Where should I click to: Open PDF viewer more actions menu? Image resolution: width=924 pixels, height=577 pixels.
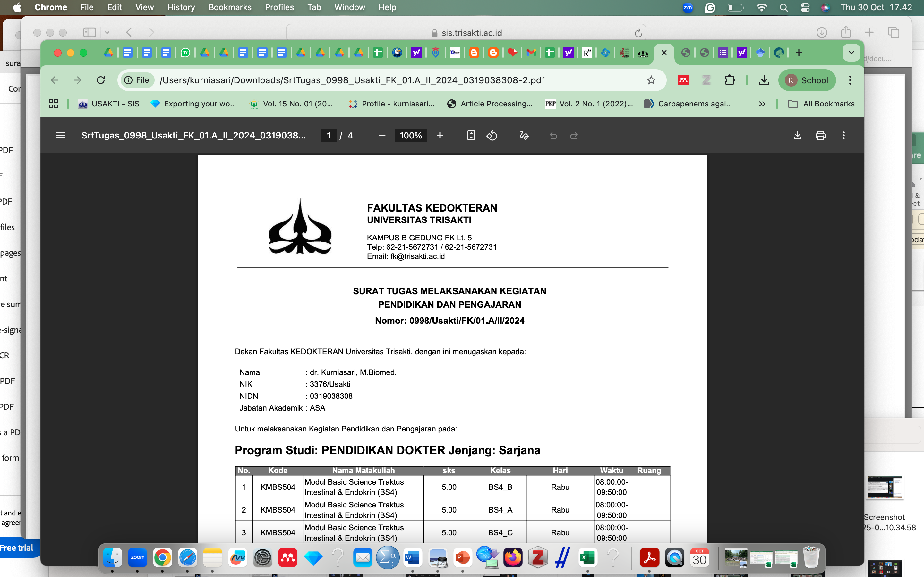tap(844, 136)
